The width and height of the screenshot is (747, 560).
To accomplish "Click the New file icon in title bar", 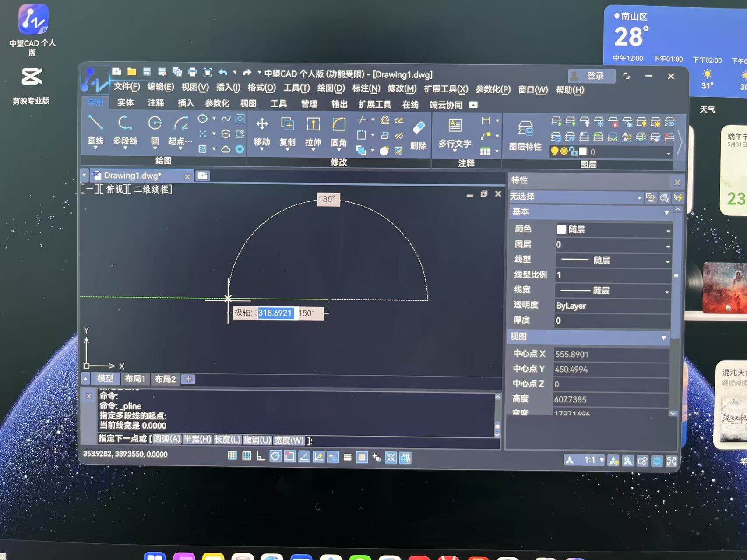I will [116, 71].
